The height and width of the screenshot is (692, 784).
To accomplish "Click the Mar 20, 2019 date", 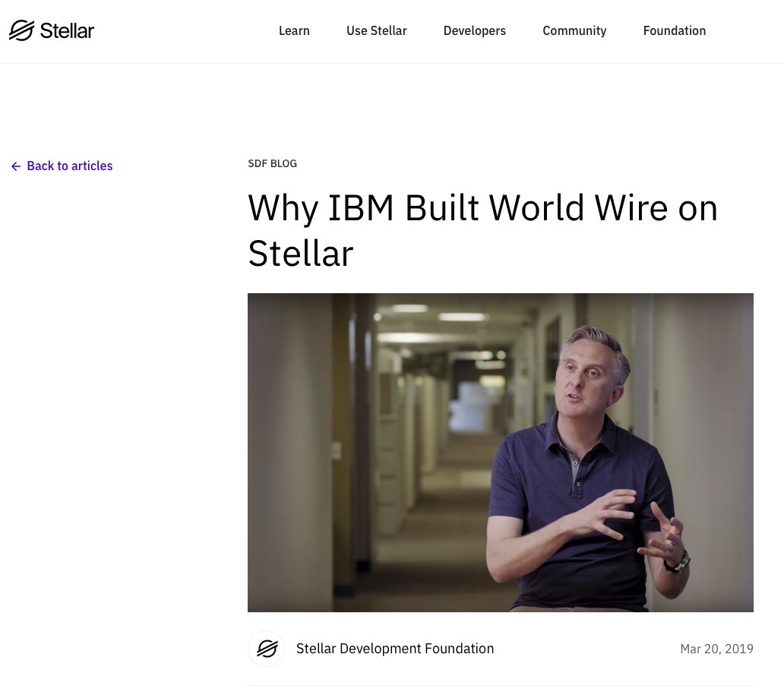I will (716, 649).
